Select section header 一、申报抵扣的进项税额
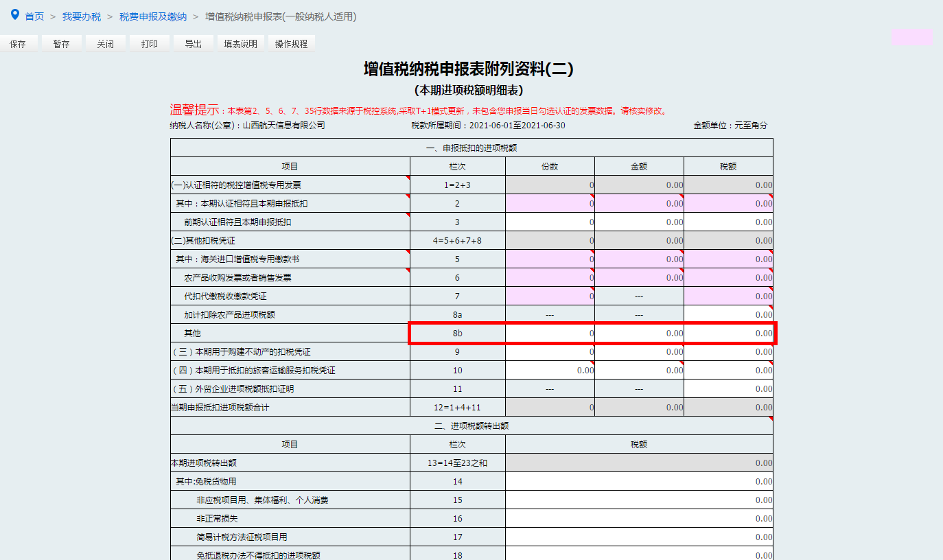 (471, 148)
